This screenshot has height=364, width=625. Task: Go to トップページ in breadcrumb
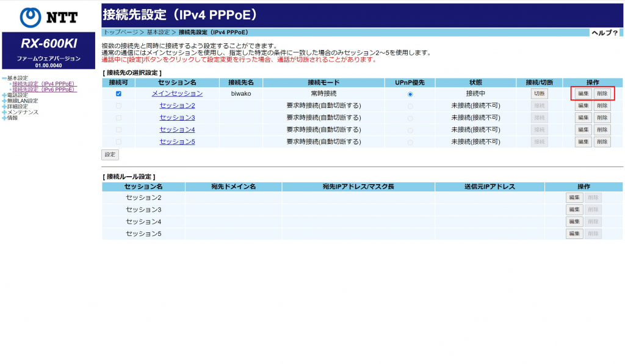point(120,32)
